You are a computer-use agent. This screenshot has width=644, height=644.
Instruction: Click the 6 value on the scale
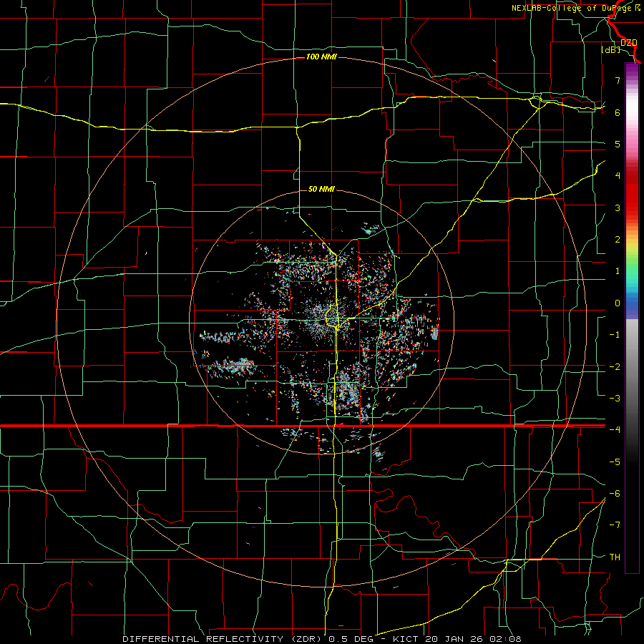[x=618, y=112]
